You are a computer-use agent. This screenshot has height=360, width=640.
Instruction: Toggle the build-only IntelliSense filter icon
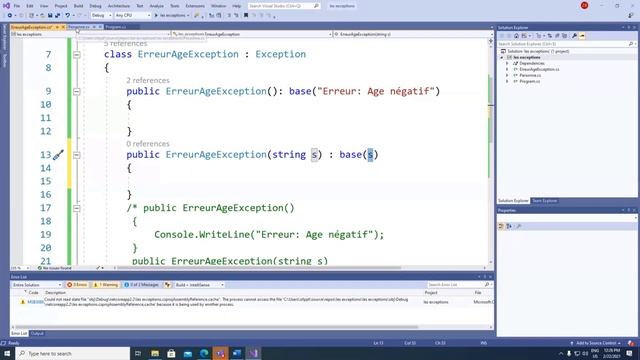coord(168,284)
